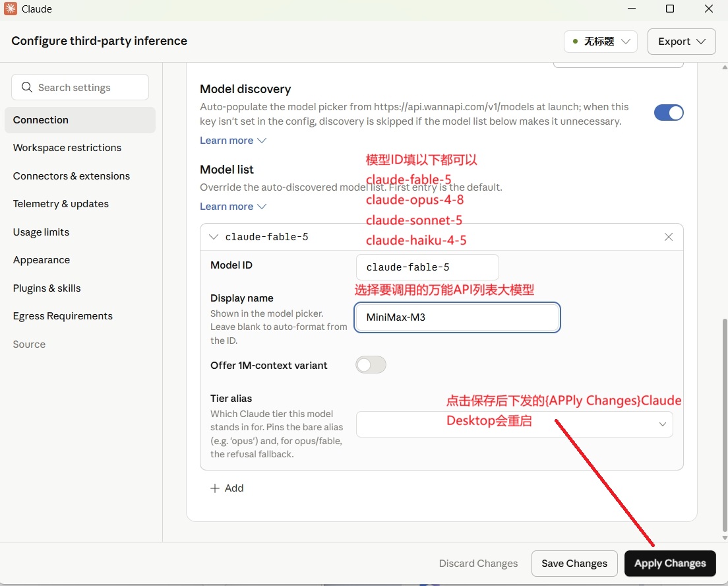This screenshot has height=586, width=728.
Task: Select the Connection settings section
Action: pos(80,120)
